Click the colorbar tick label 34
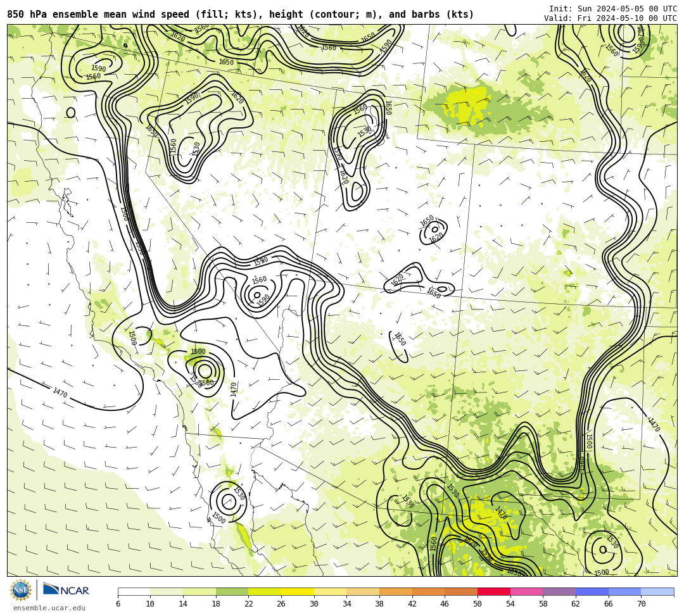The image size is (684, 616). (x=347, y=604)
